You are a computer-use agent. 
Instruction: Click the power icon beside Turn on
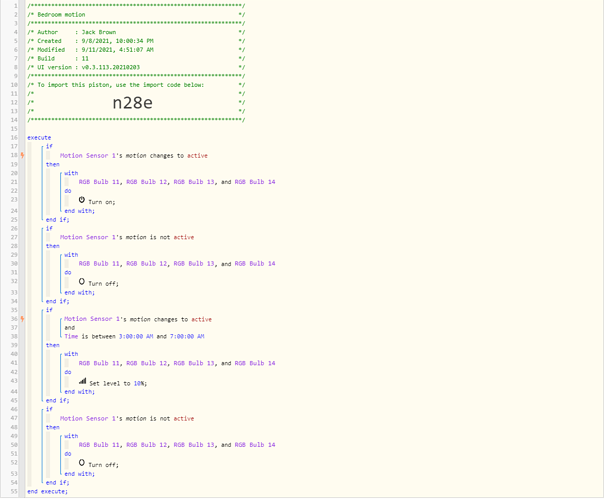pyautogui.click(x=82, y=200)
